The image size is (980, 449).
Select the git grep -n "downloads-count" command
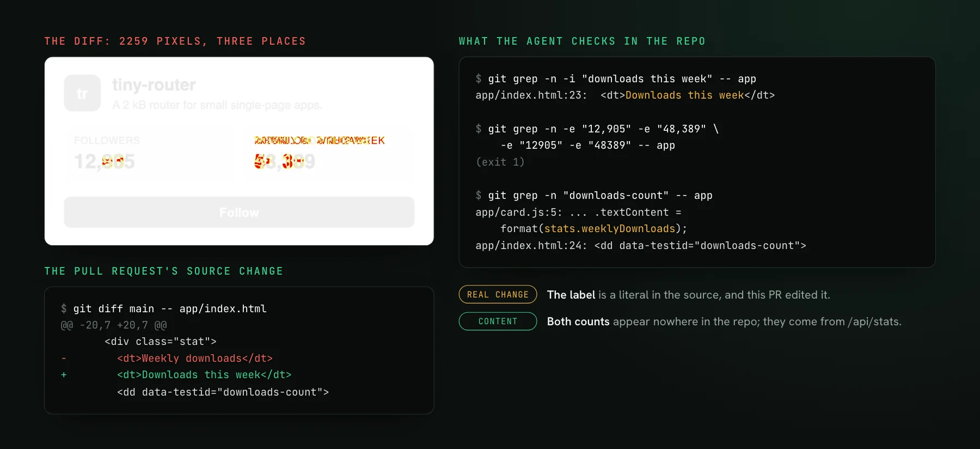click(594, 196)
